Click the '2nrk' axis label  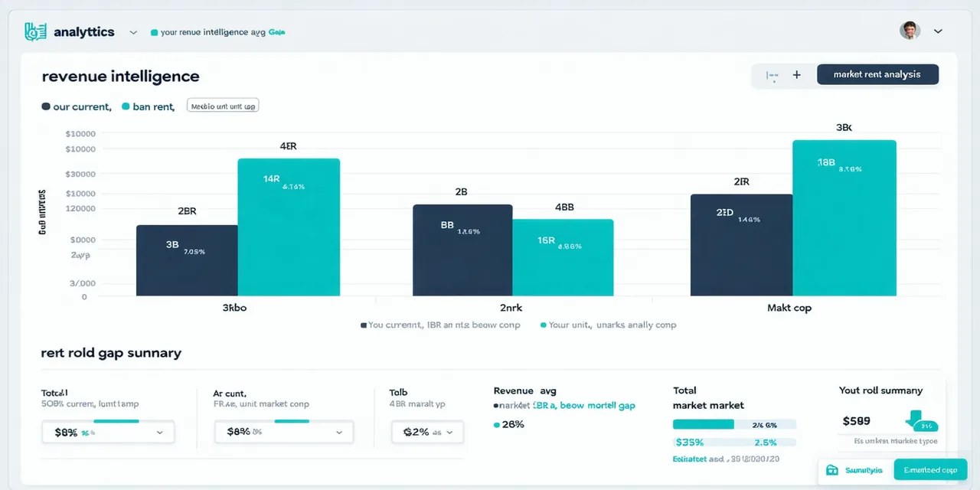511,308
